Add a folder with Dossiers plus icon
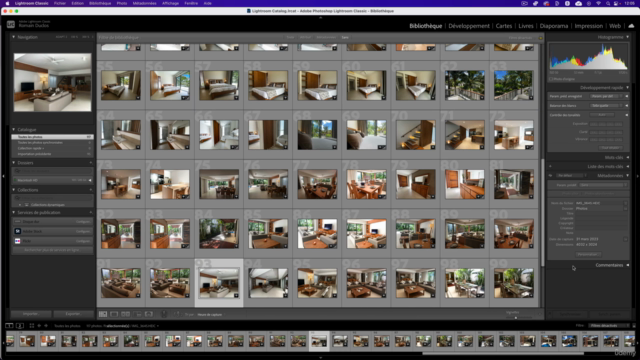640x360 pixels. (x=91, y=162)
